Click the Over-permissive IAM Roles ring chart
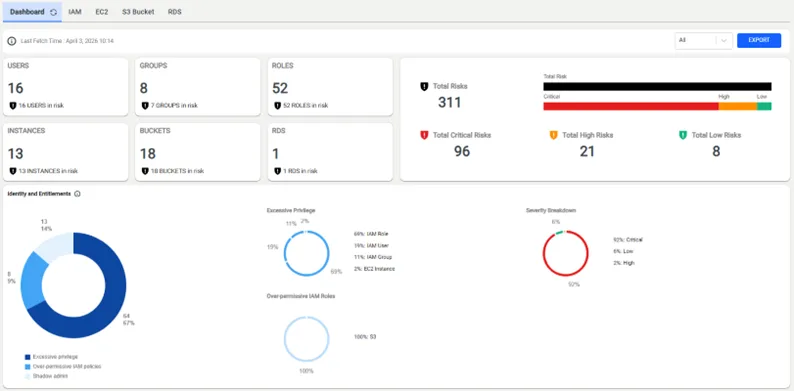 tap(306, 339)
